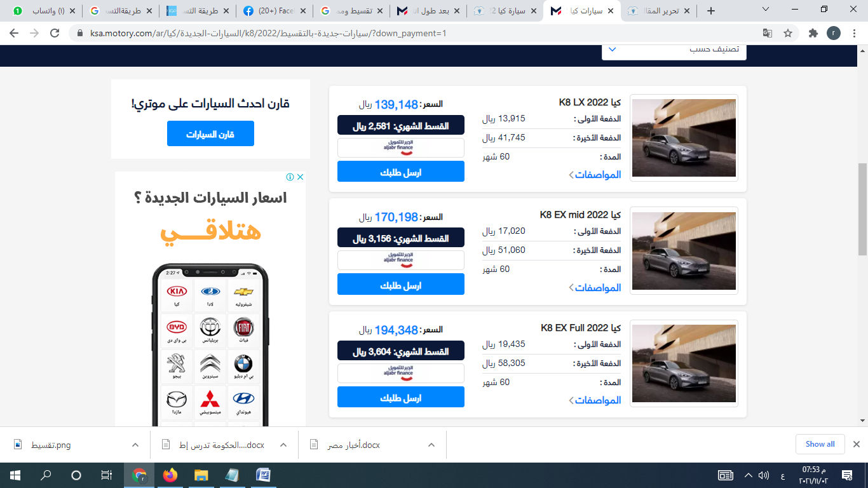Click the قارن السيارات compare button
Viewport: 868px width, 488px height.
210,134
